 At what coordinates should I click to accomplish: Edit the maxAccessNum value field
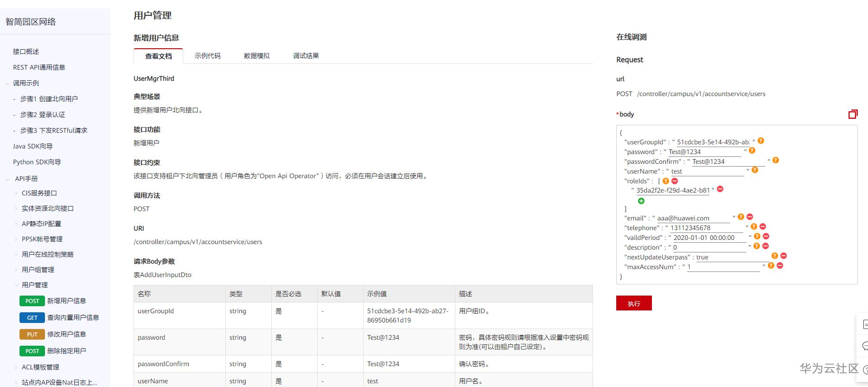click(x=723, y=267)
